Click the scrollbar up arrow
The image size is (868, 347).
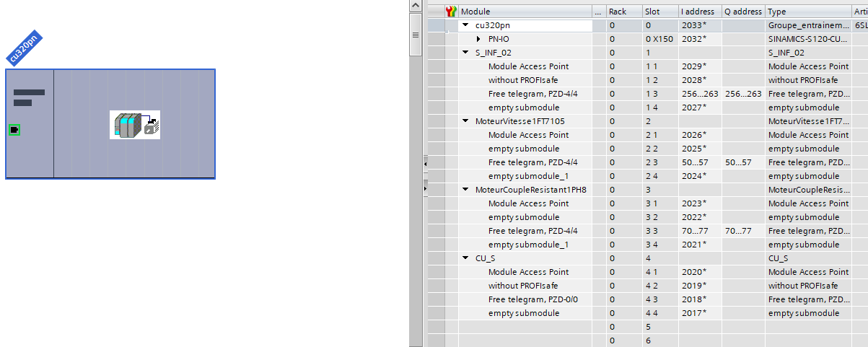pyautogui.click(x=415, y=6)
